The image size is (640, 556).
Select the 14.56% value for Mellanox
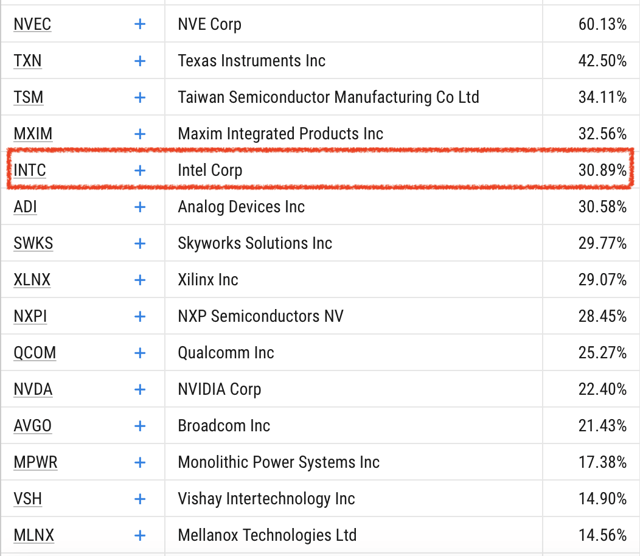602,535
